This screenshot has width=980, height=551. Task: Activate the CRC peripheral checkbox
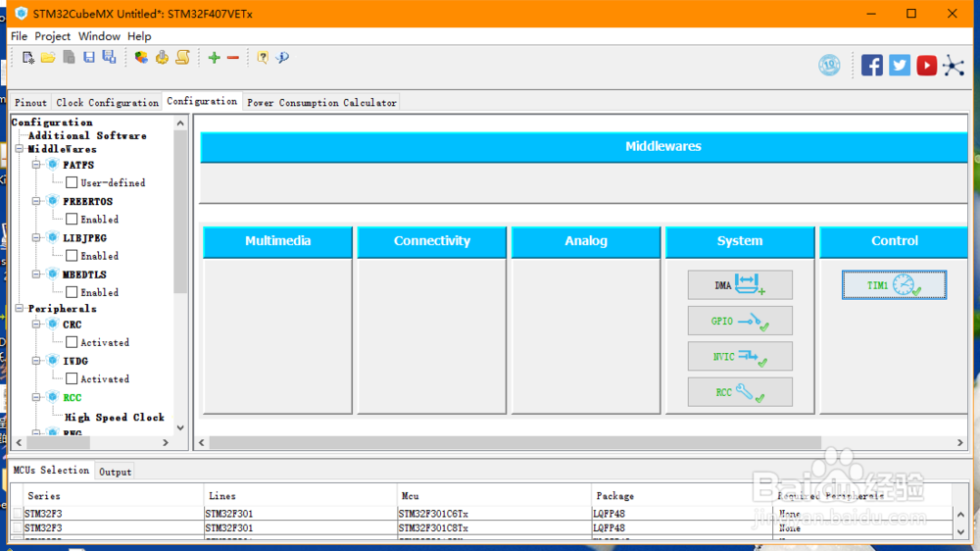coord(72,342)
